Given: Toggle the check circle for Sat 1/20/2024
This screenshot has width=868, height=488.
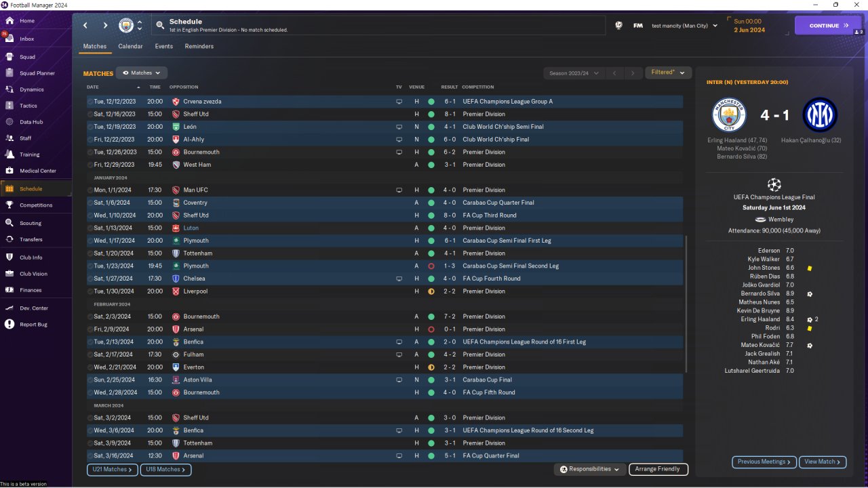Looking at the screenshot, I should point(90,253).
